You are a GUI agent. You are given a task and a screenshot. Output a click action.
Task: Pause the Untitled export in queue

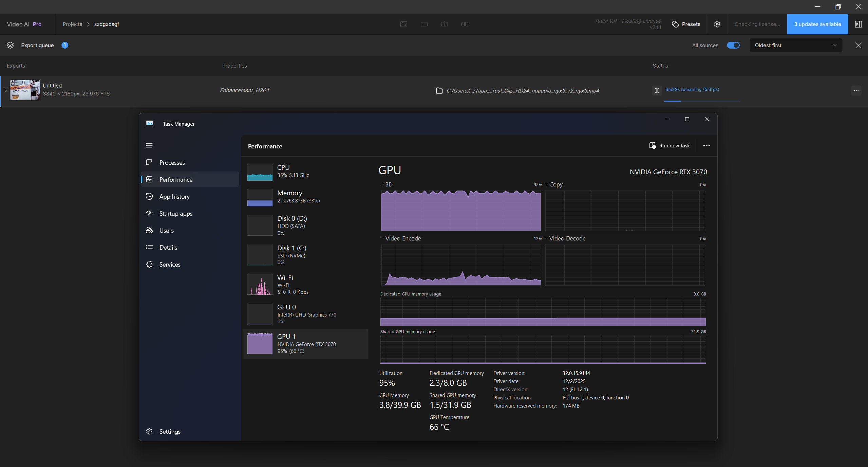point(657,90)
